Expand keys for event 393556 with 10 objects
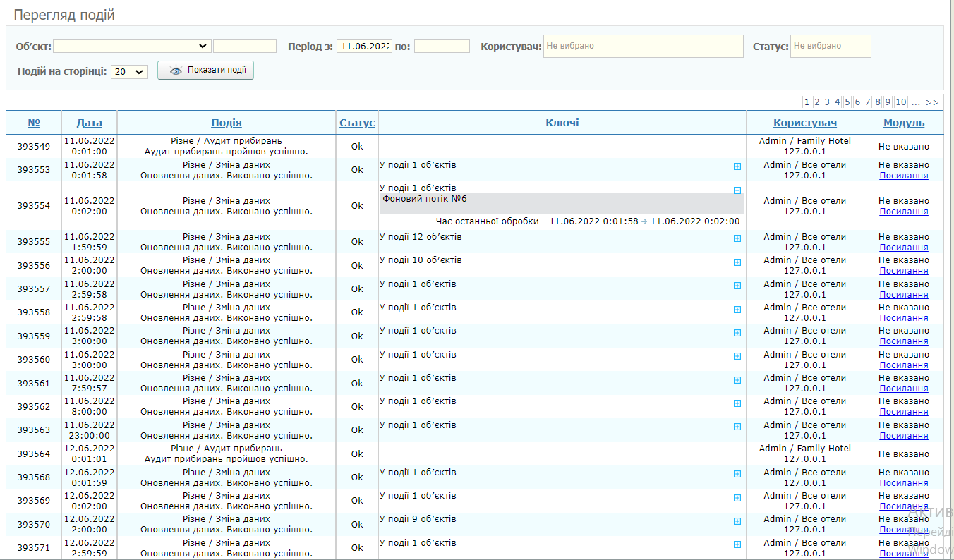 click(x=737, y=262)
